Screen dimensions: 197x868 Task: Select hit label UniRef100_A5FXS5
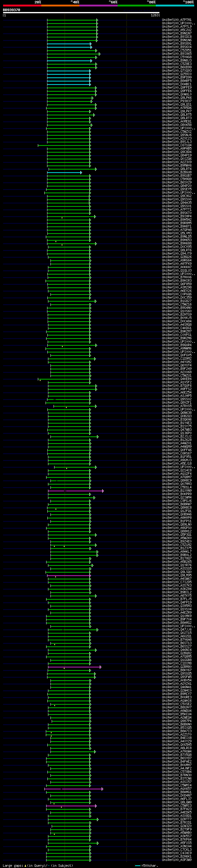click(x=177, y=843)
